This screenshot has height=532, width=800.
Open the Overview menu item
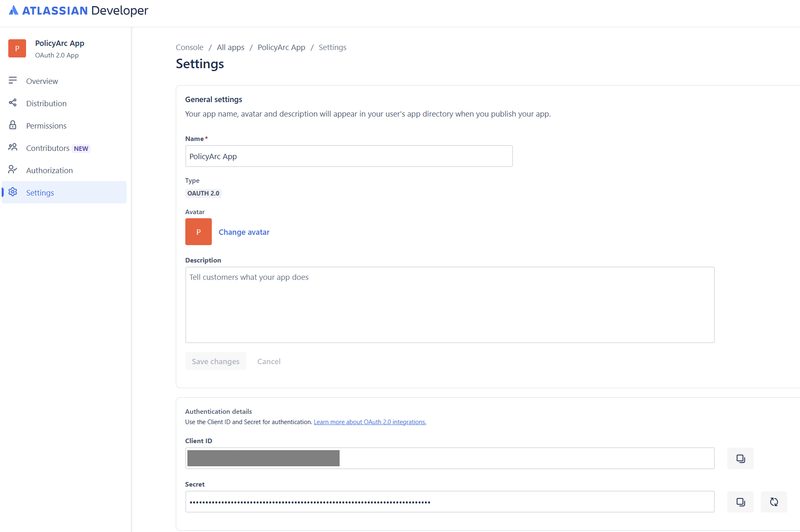pos(64,81)
